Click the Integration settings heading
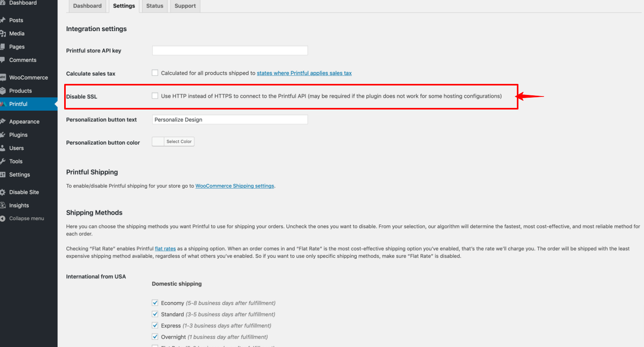The image size is (644, 347). pos(96,29)
